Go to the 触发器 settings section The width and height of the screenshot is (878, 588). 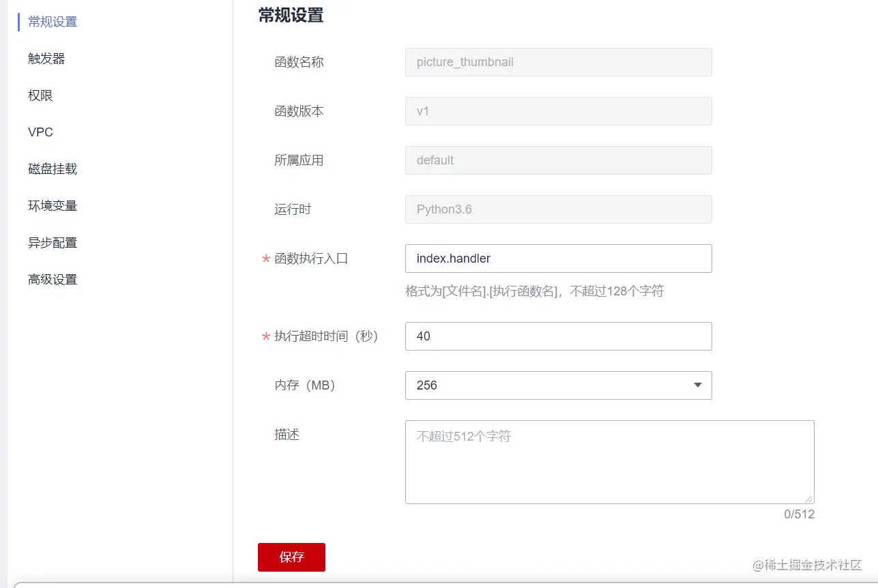(46, 59)
